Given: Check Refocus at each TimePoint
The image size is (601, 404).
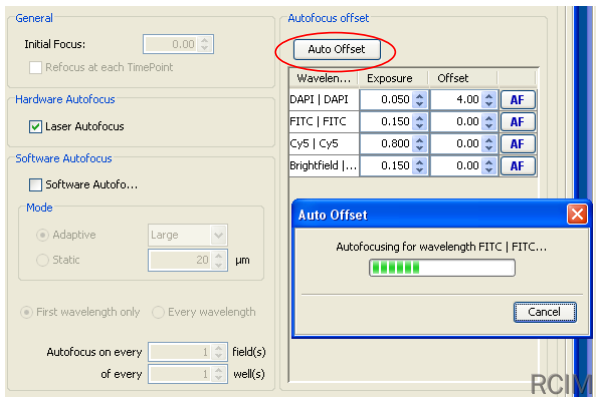Looking at the screenshot, I should point(36,68).
